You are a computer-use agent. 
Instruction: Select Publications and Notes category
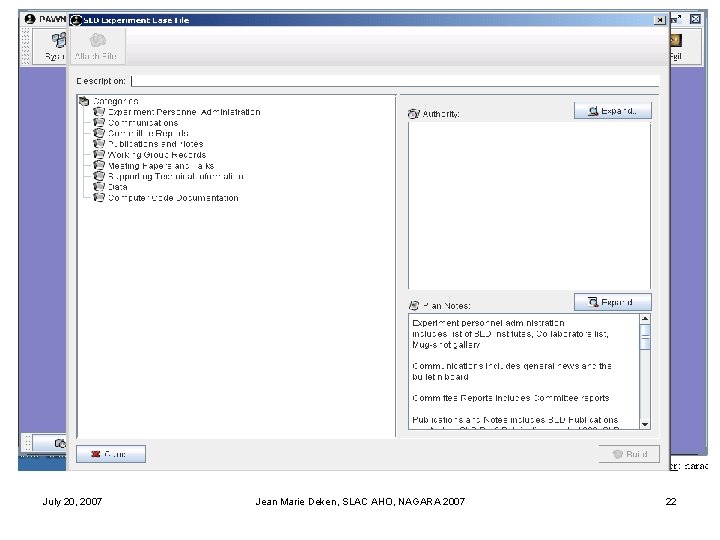155,144
